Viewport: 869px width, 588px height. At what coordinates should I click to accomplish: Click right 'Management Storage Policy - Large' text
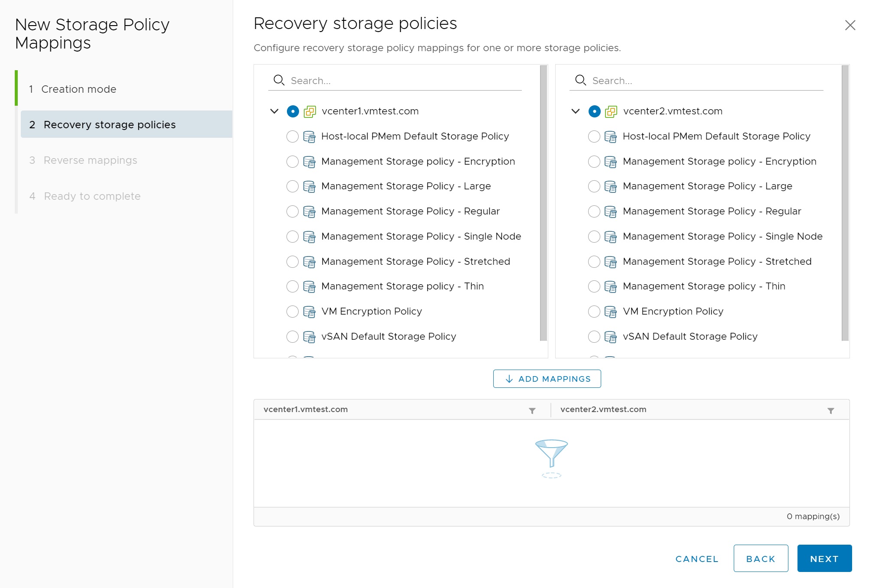click(707, 186)
